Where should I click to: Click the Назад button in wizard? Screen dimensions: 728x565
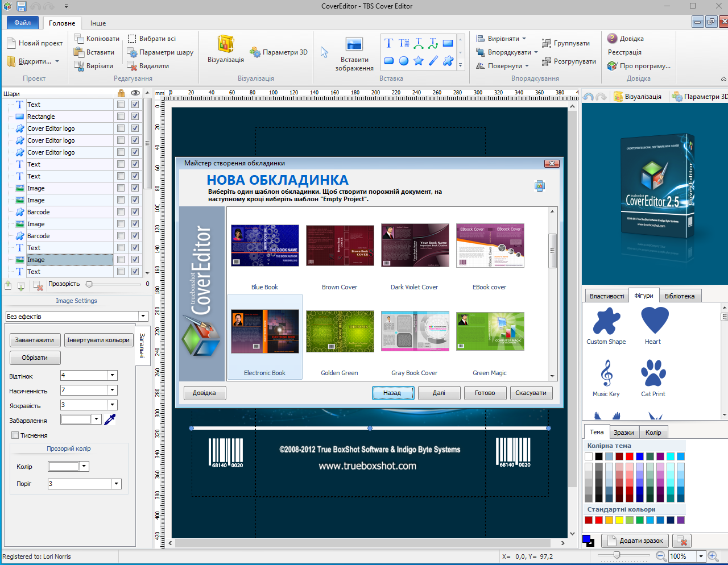pos(392,393)
